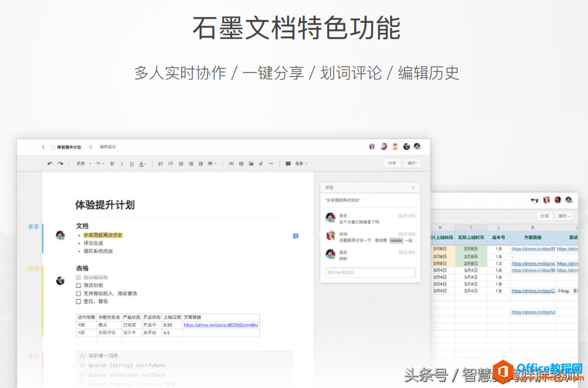Insert a horizontal divider line

pyautogui.click(x=271, y=164)
